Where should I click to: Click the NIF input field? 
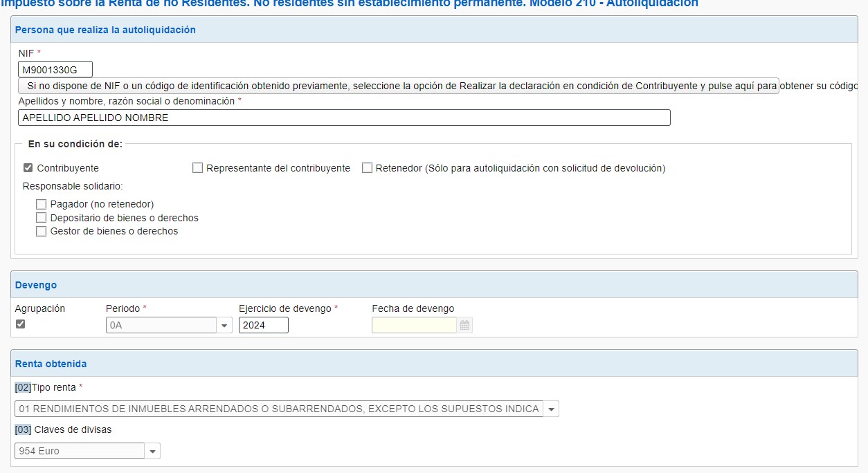tap(55, 70)
